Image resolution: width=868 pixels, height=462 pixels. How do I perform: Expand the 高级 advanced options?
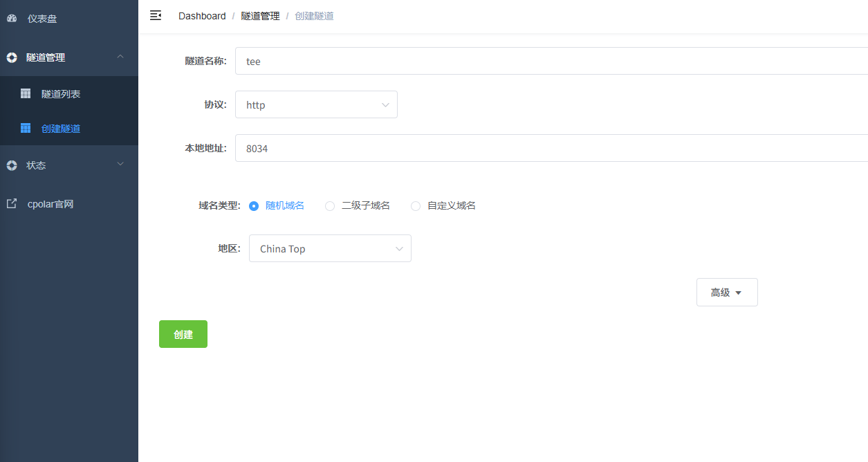coord(726,292)
